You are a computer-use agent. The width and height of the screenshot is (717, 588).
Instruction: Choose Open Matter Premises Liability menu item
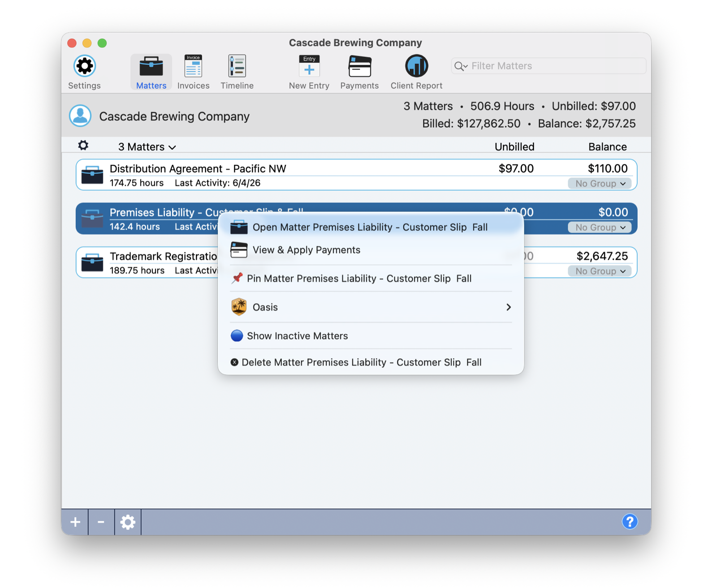pos(371,227)
